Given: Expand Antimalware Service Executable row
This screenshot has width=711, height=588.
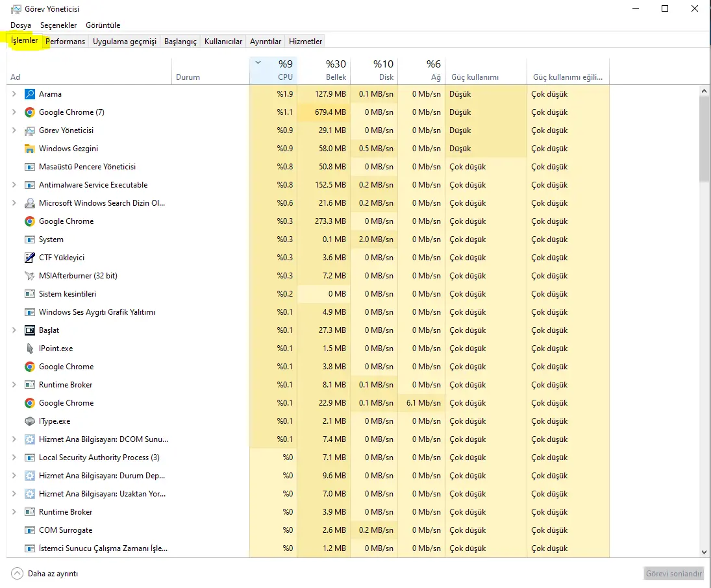Looking at the screenshot, I should coord(14,185).
